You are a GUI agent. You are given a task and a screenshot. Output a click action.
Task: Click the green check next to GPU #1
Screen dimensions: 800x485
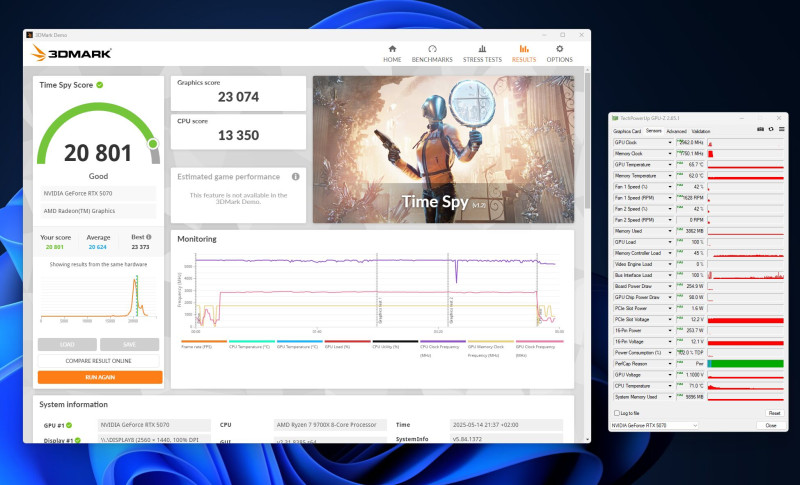[x=69, y=425]
